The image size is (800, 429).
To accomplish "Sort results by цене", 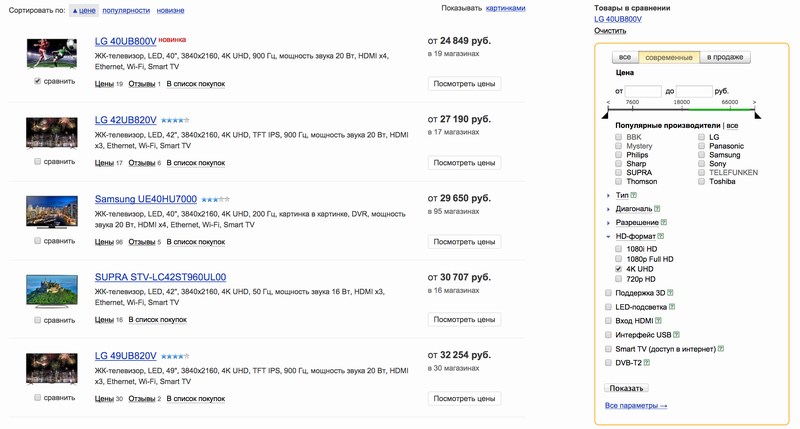I will tap(84, 10).
